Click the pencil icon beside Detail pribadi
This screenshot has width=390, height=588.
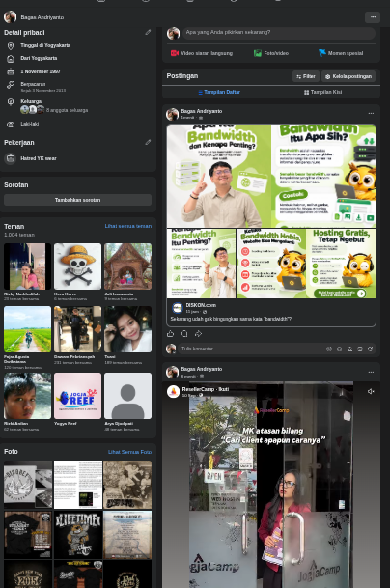(x=148, y=33)
